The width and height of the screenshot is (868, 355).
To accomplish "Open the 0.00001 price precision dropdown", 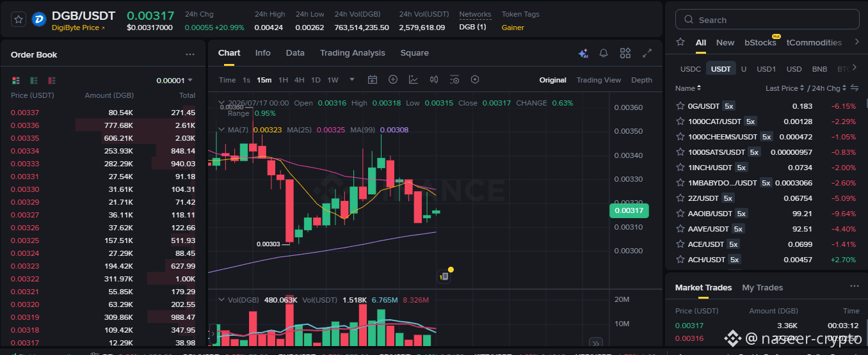I will click(175, 81).
